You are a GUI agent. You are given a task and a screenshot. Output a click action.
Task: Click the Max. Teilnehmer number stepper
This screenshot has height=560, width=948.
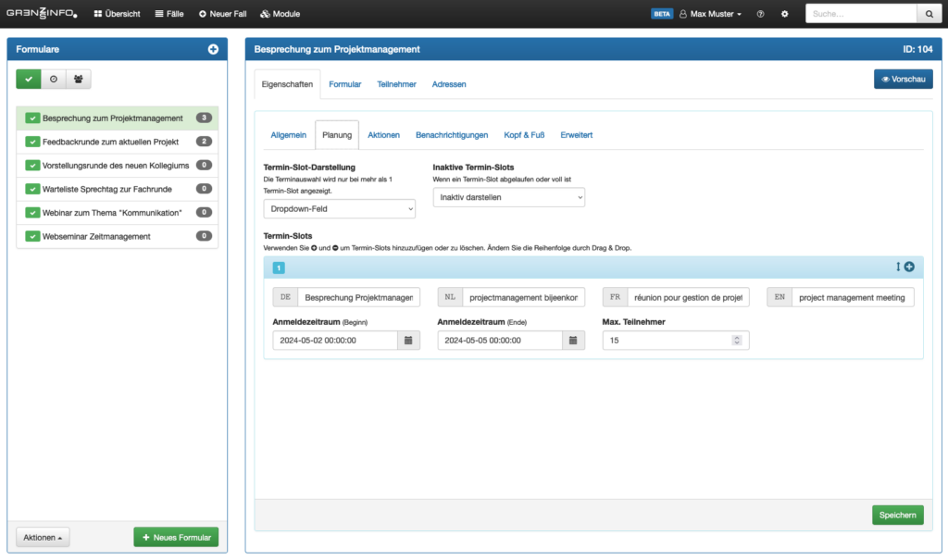tap(737, 341)
